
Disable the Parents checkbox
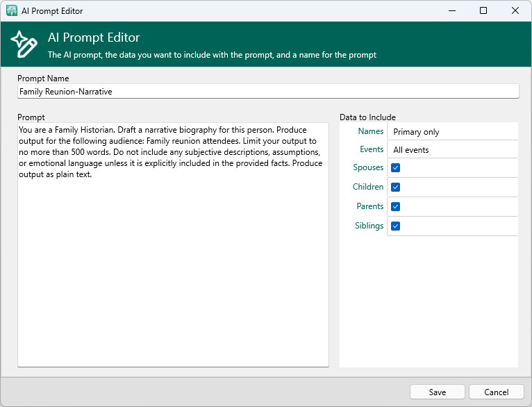point(396,206)
